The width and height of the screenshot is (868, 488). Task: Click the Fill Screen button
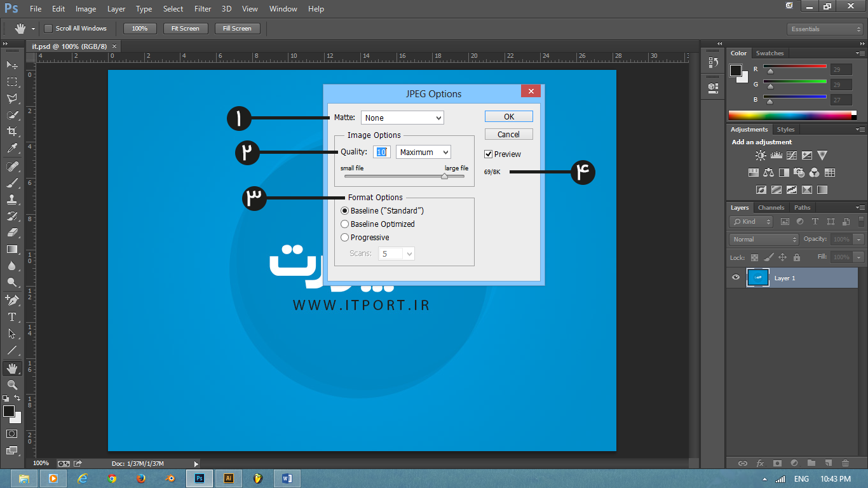237,29
